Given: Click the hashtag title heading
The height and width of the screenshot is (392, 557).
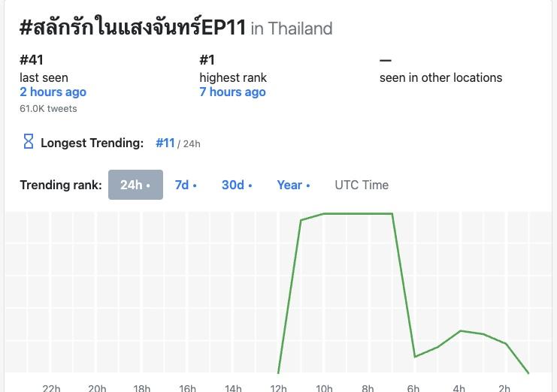Looking at the screenshot, I should 132,28.
